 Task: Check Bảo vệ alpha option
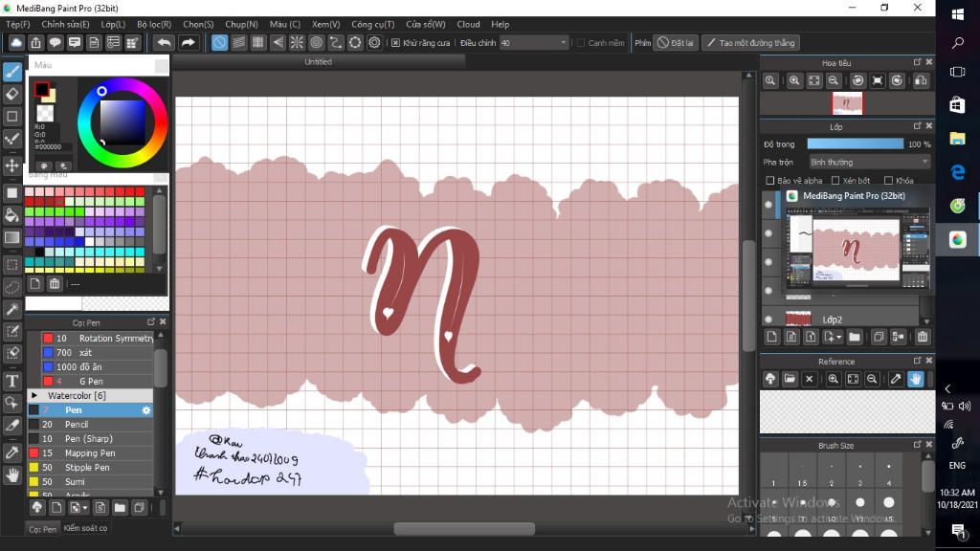[x=770, y=181]
